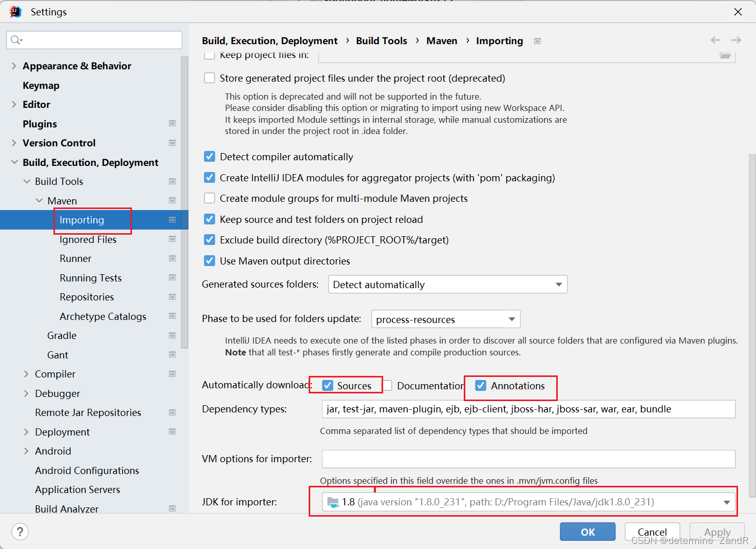Toggle Create IntelliJ IDEA modules for aggregator projects
The width and height of the screenshot is (756, 549).
[x=210, y=178]
